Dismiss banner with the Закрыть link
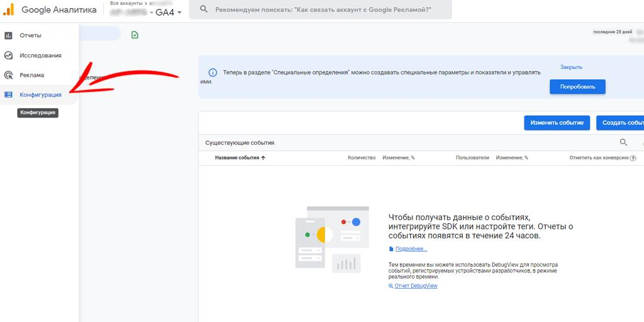644x322 pixels. pos(571,67)
